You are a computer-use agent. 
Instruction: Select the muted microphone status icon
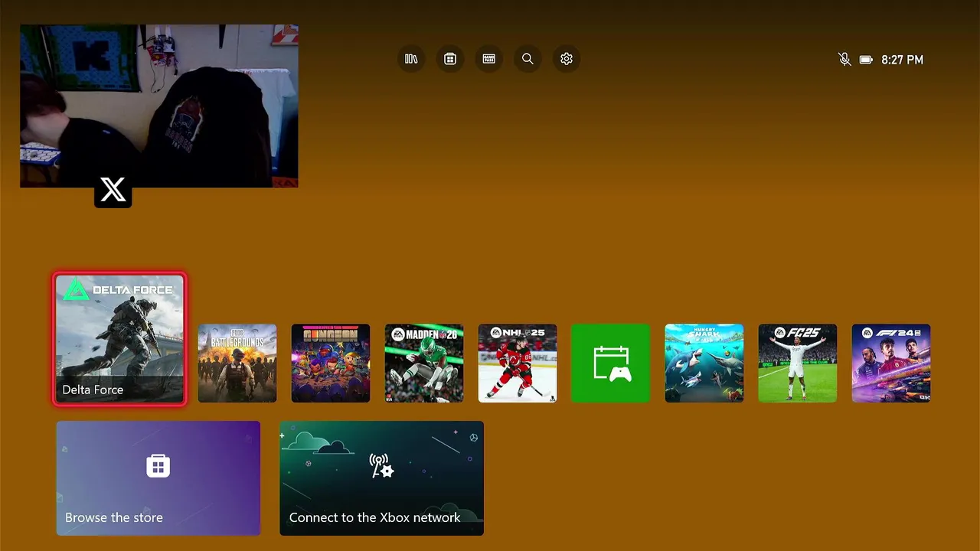point(844,59)
